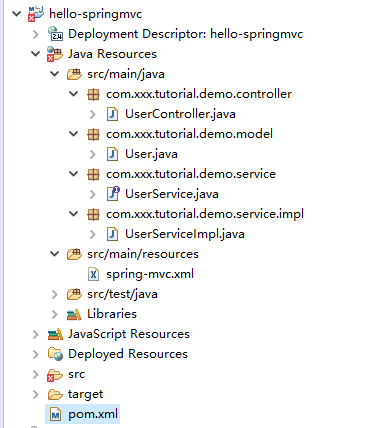Screen dimensions: 387x428
Task: Expand the Libraries node
Action: coord(55,314)
